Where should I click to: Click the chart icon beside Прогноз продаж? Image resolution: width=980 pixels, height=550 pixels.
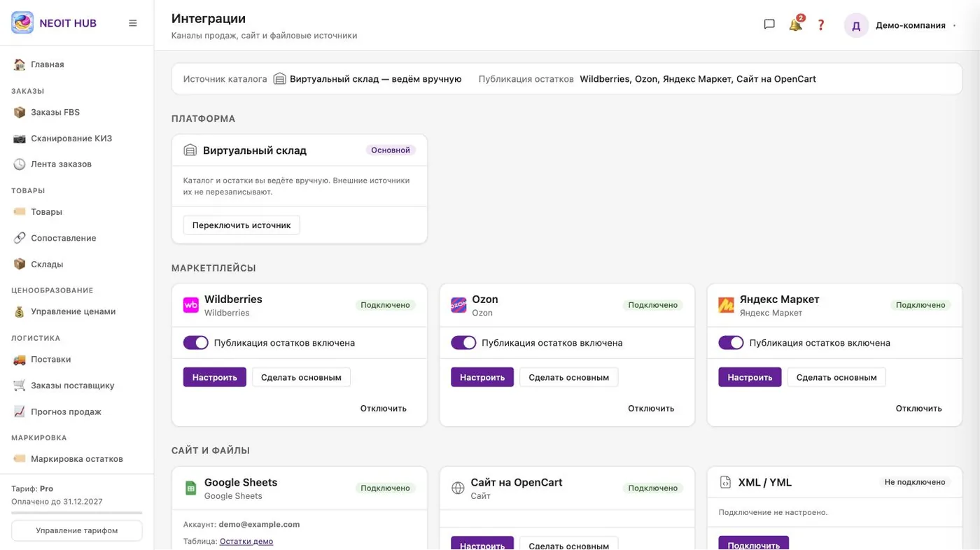point(20,412)
